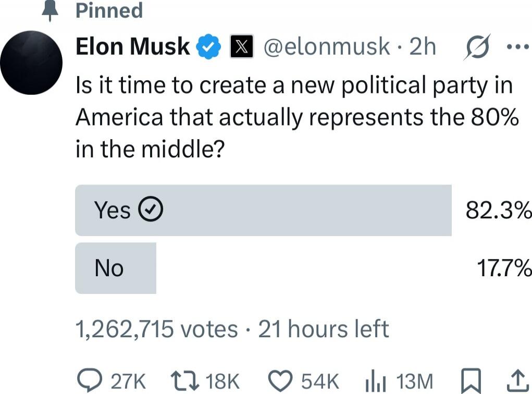
Task: Click the blue verified checkmark badge
Action: pos(209,46)
